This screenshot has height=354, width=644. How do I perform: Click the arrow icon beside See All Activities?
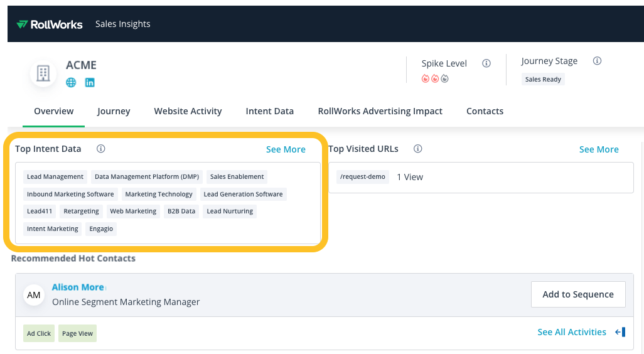coord(620,332)
